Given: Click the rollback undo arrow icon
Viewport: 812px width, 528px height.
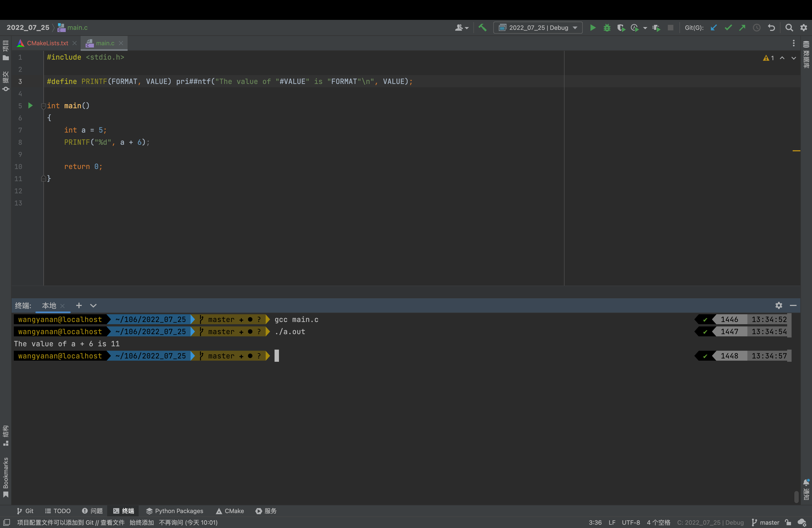Looking at the screenshot, I should pos(771,28).
